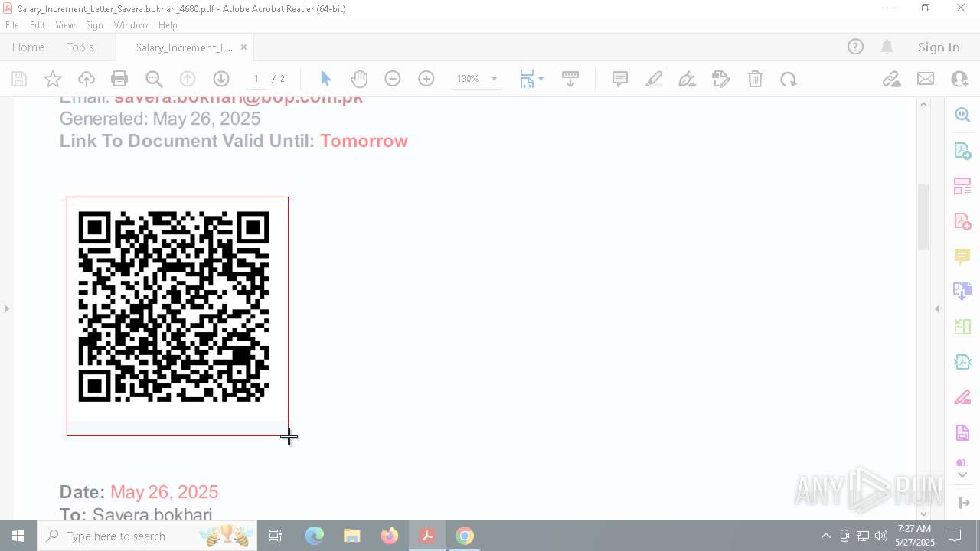Open the View menu
The height and width of the screenshot is (551, 980).
65,25
